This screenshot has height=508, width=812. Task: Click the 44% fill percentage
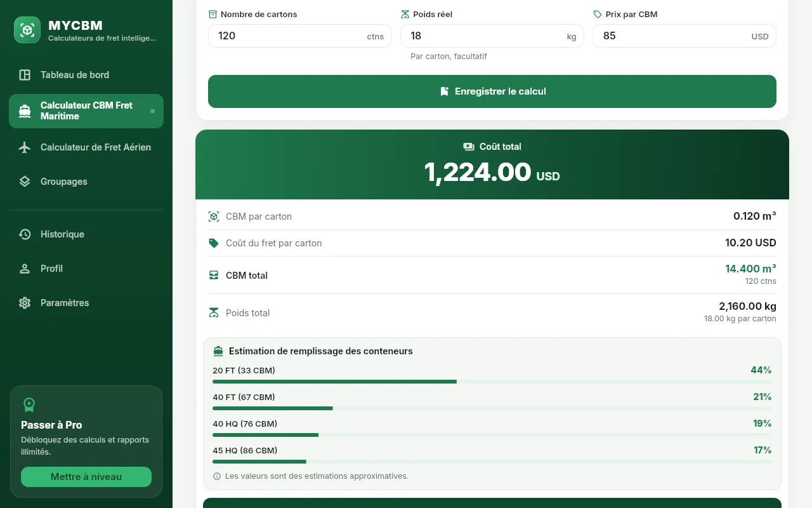point(761,370)
